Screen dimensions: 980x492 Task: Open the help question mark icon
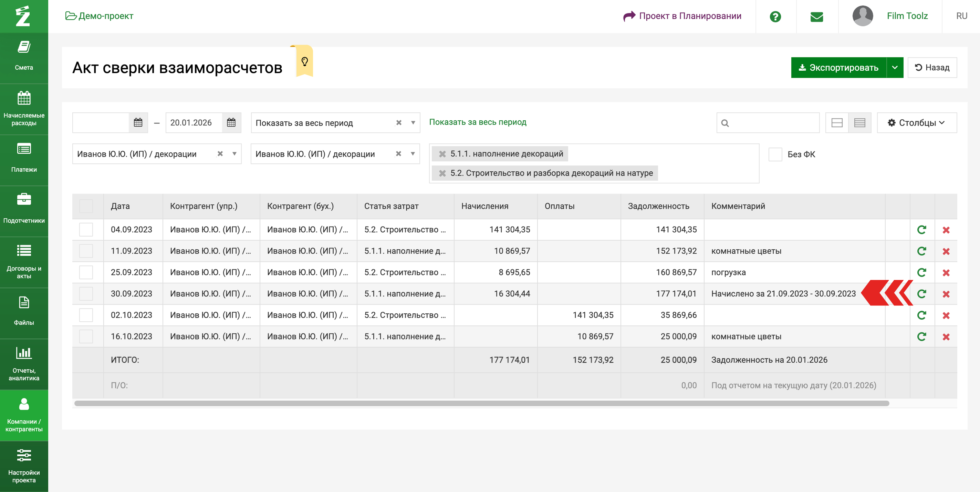(x=775, y=16)
